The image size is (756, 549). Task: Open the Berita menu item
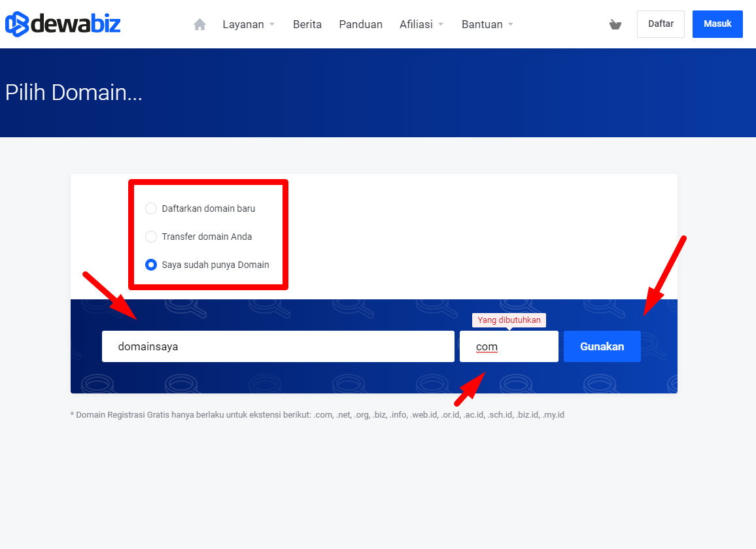pos(307,24)
